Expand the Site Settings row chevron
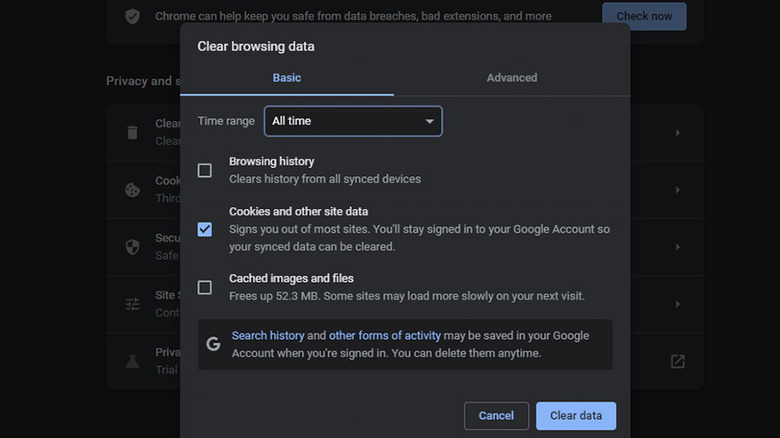This screenshot has width=780, height=438. (677, 304)
